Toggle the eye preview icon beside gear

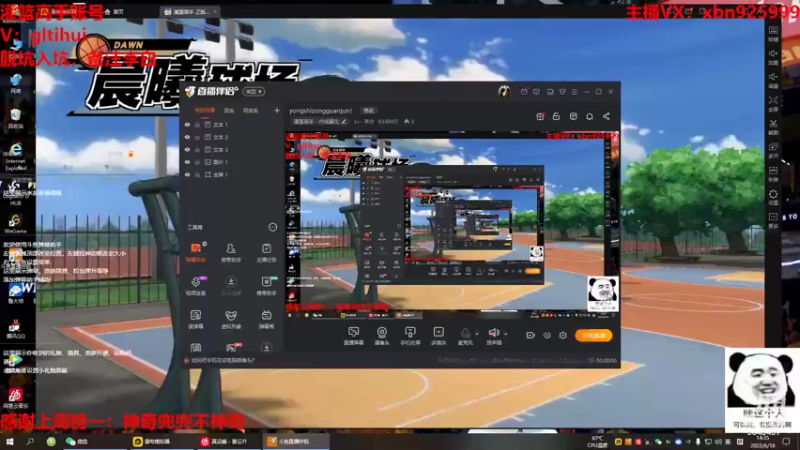point(547,335)
